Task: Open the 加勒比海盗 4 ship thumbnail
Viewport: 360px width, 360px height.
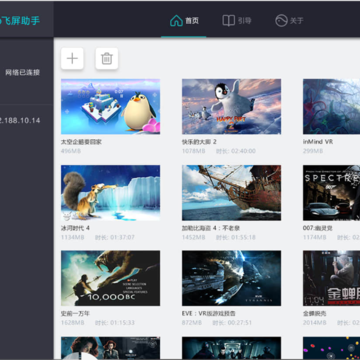Action: coord(231,193)
